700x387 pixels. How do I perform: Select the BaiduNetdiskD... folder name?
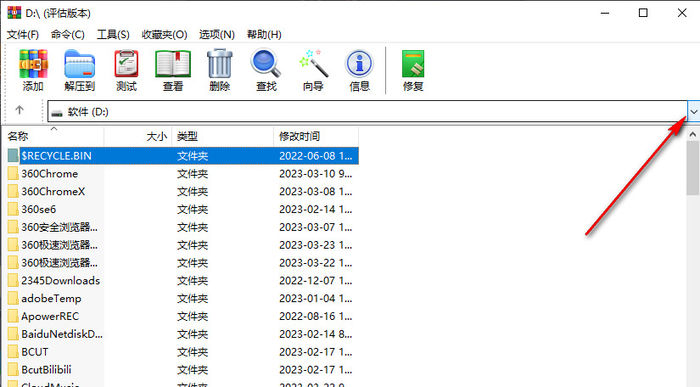pyautogui.click(x=62, y=334)
